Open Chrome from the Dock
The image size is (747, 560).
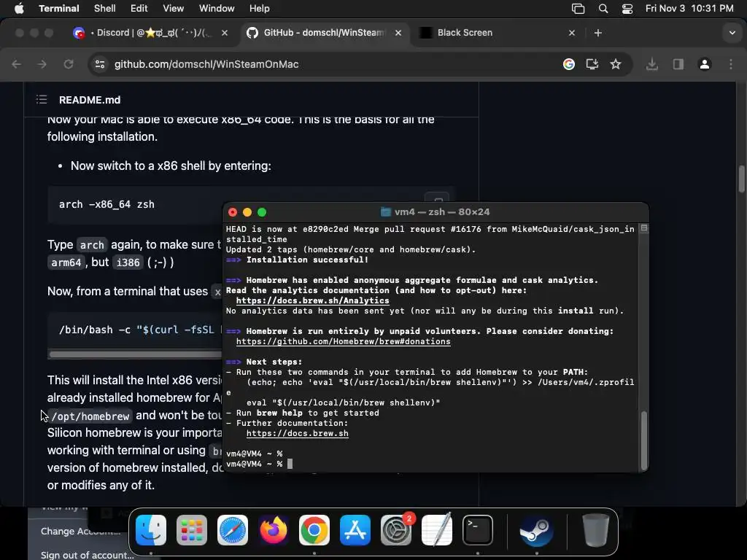[x=314, y=530]
